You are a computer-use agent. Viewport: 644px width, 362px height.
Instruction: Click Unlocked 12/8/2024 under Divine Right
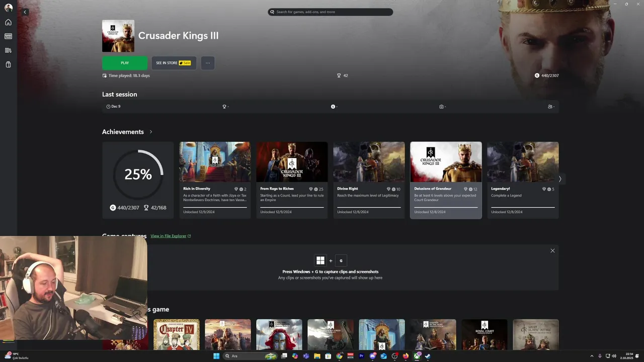[x=353, y=212]
